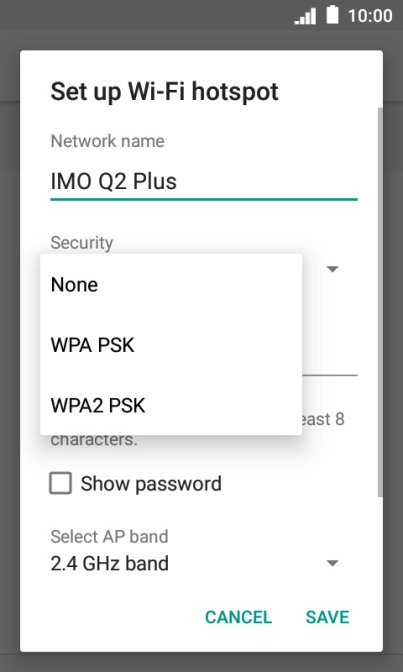This screenshot has height=672, width=403.
Task: Expand the Security dropdown arrow
Action: click(333, 269)
